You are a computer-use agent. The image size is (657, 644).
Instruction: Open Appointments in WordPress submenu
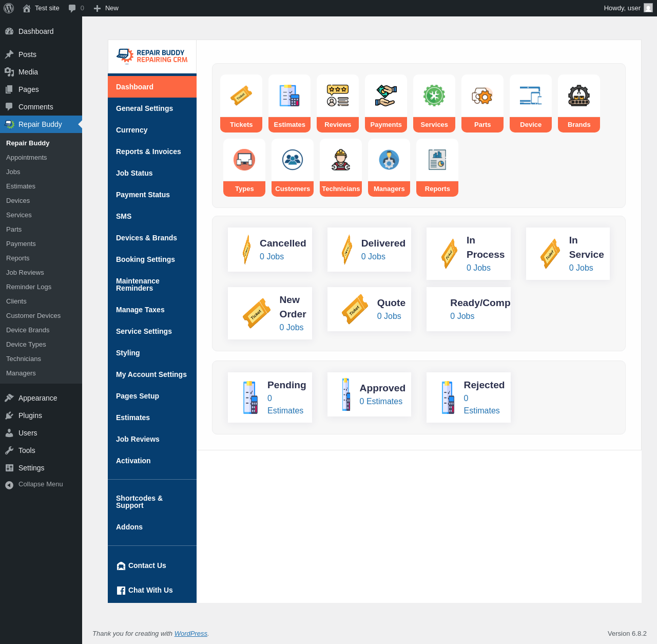click(41, 158)
